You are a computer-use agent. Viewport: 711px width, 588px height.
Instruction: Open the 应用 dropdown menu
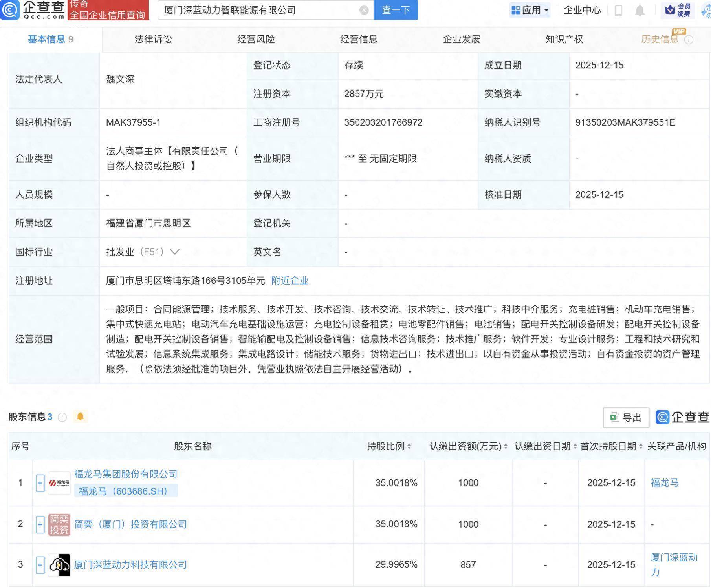pyautogui.click(x=530, y=11)
